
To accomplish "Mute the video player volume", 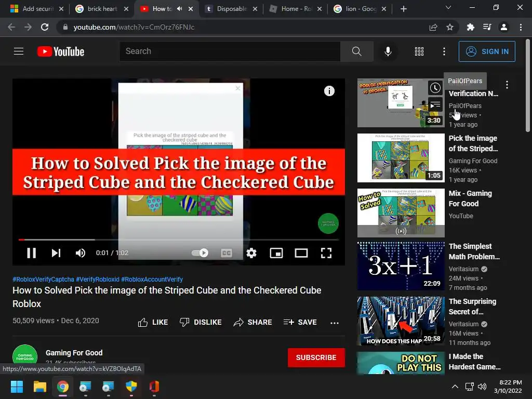I will [x=81, y=253].
